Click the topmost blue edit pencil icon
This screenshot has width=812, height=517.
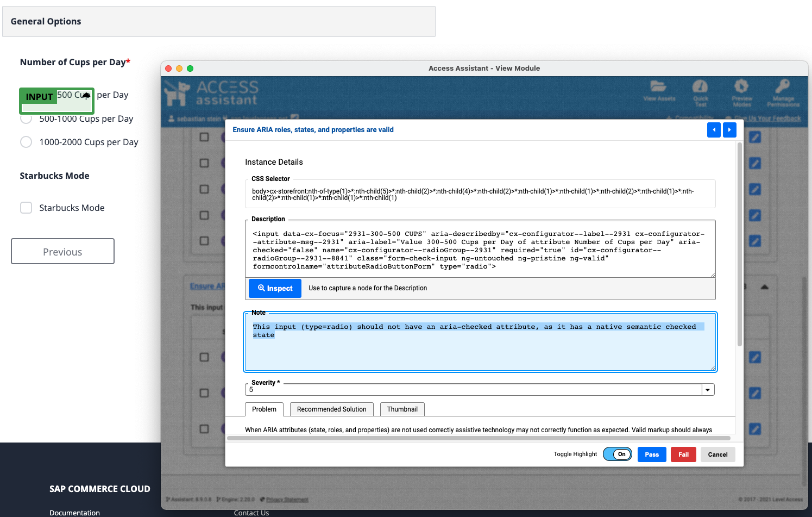[755, 137]
